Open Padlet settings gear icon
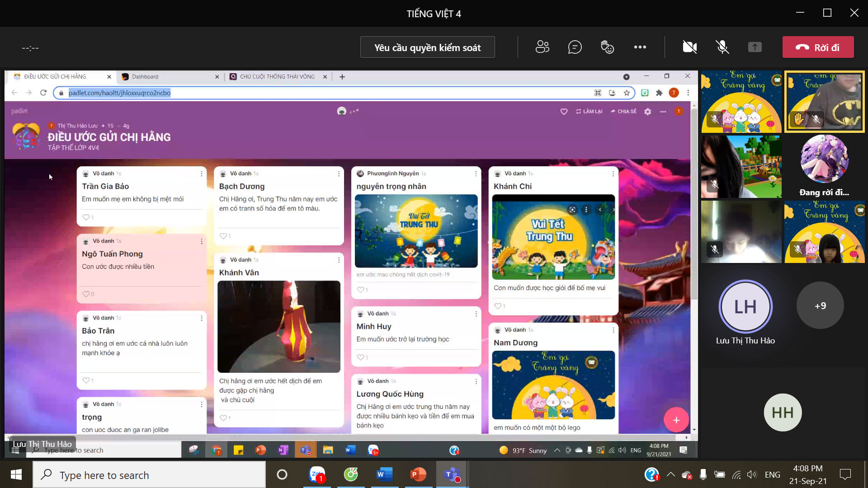Screen dimensions: 868x488 [647, 112]
